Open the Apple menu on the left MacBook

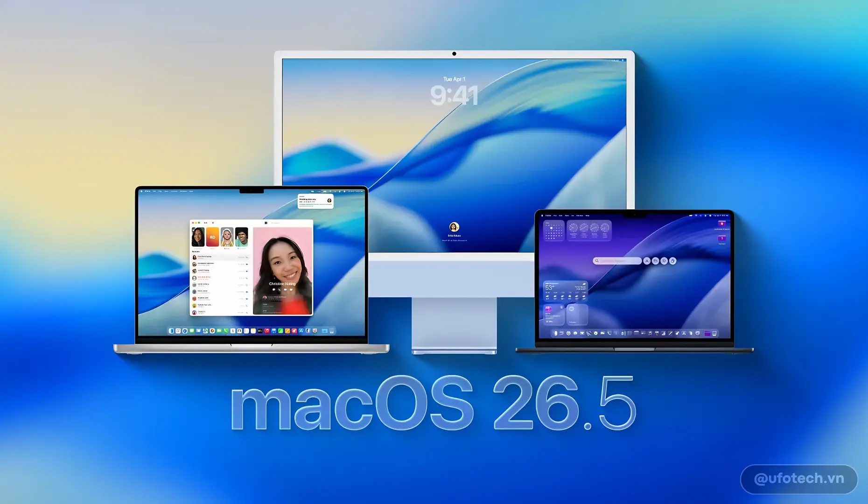click(141, 191)
